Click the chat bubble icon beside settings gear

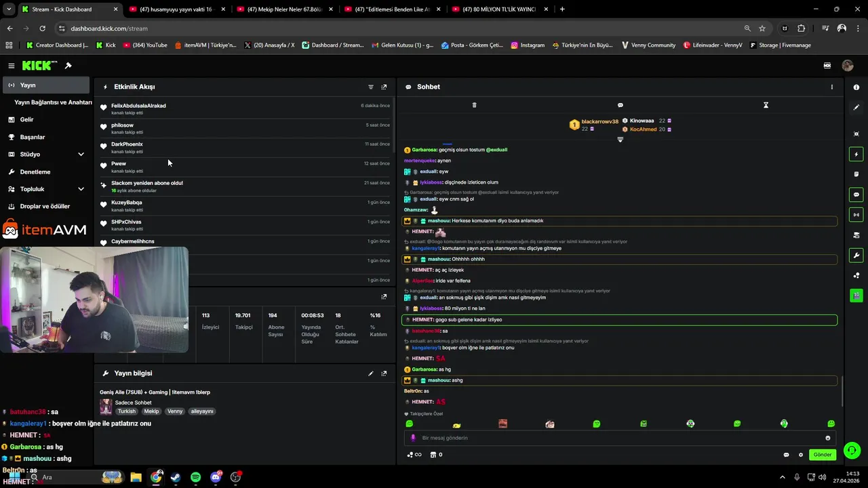787,455
